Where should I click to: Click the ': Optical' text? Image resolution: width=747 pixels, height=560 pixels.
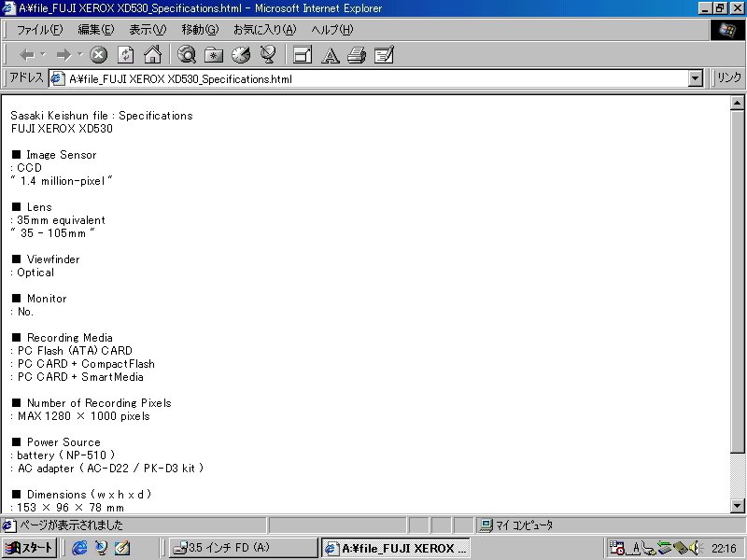(33, 273)
